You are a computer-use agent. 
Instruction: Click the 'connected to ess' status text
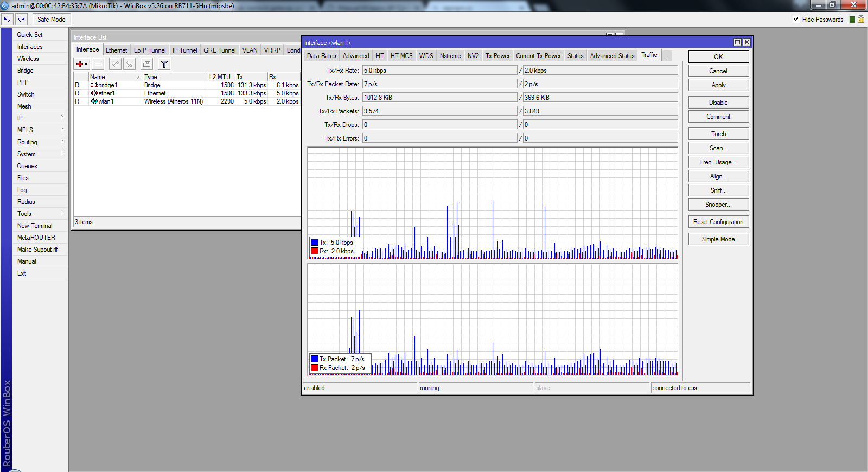click(674, 388)
